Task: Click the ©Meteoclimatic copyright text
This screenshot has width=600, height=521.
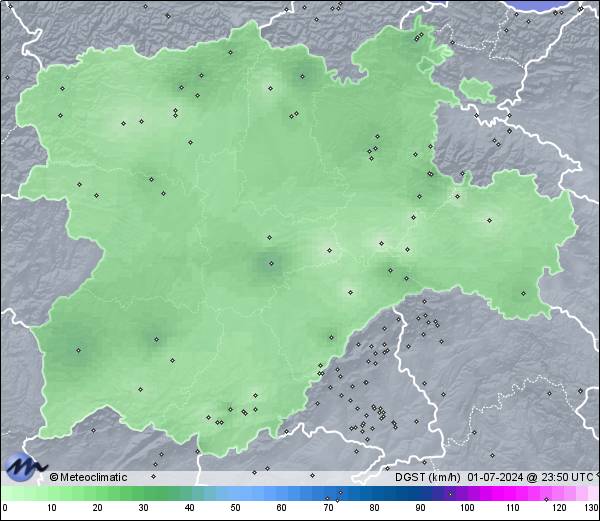Action: pyautogui.click(x=88, y=477)
